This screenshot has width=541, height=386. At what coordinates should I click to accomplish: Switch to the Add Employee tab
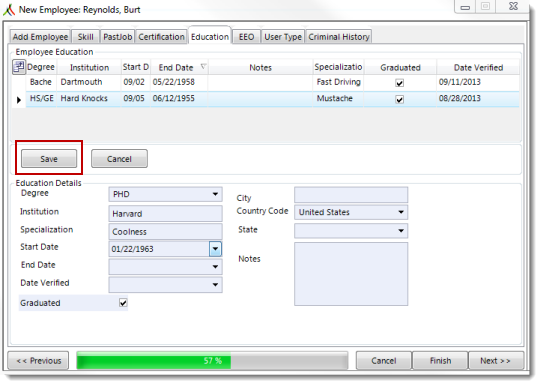pyautogui.click(x=40, y=37)
